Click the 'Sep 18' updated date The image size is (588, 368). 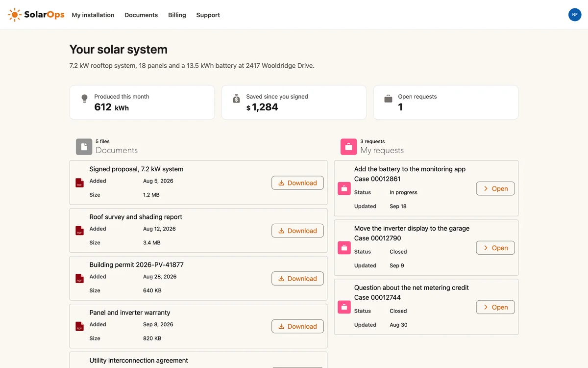[398, 206]
